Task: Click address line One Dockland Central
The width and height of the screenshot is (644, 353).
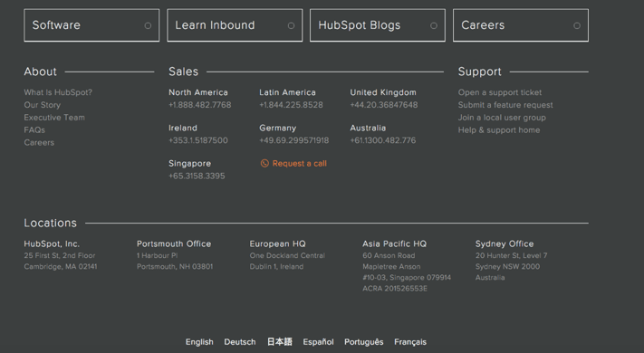Action: tap(287, 255)
